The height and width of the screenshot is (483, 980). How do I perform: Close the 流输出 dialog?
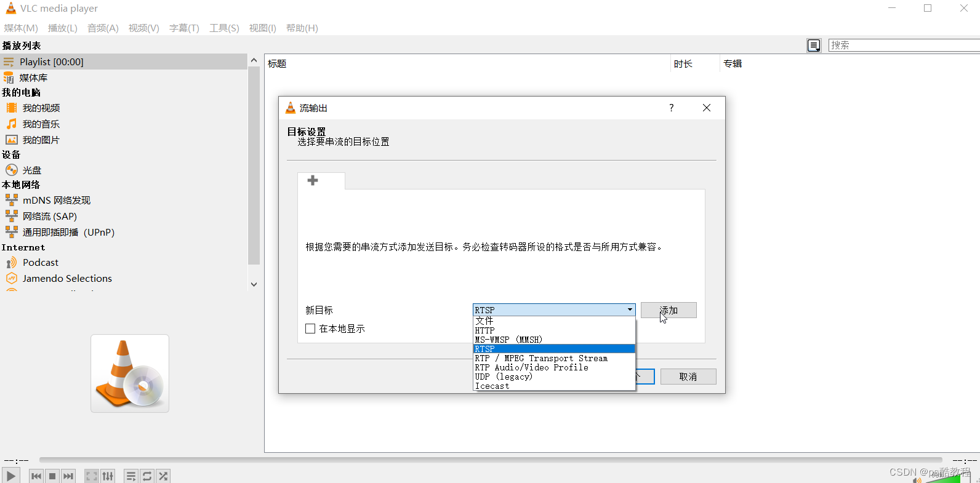click(707, 108)
